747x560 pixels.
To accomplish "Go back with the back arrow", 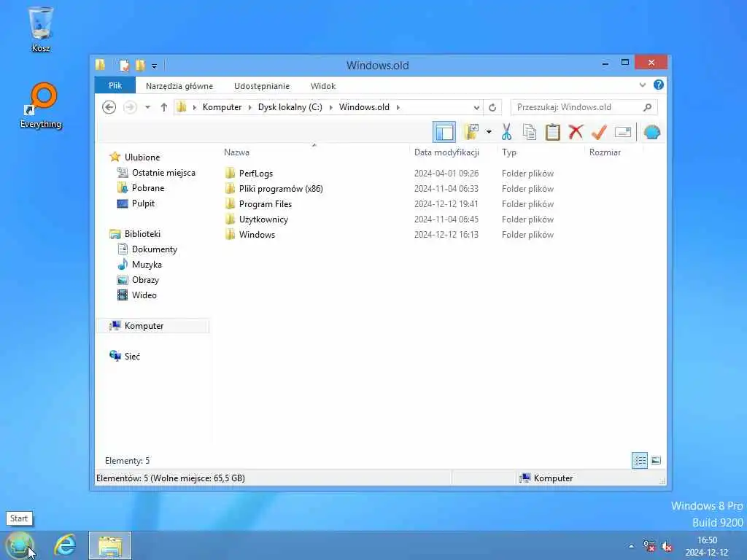I will coord(109,107).
